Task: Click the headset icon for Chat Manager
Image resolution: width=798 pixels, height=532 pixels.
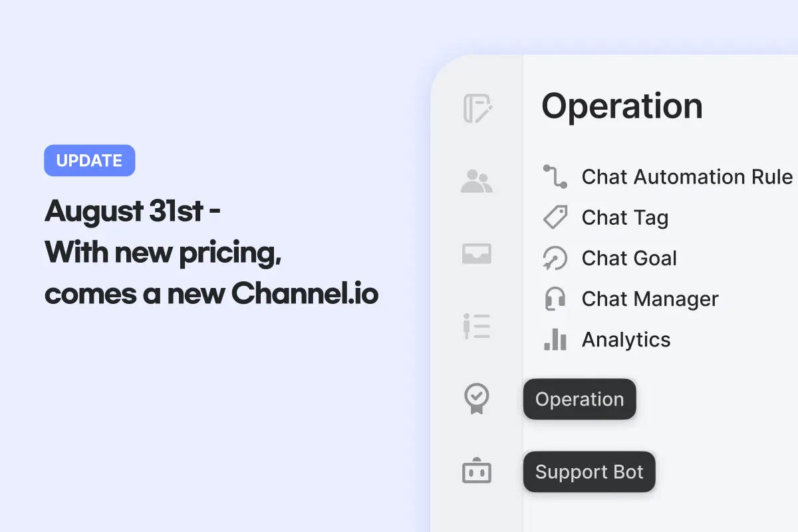Action: coord(555,299)
